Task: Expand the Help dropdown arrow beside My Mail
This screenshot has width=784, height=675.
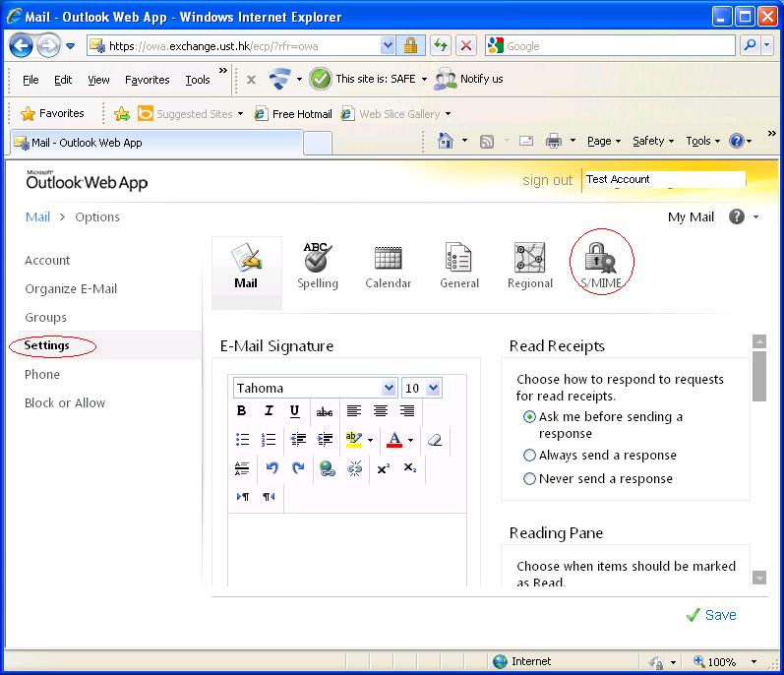Action: pos(755,217)
